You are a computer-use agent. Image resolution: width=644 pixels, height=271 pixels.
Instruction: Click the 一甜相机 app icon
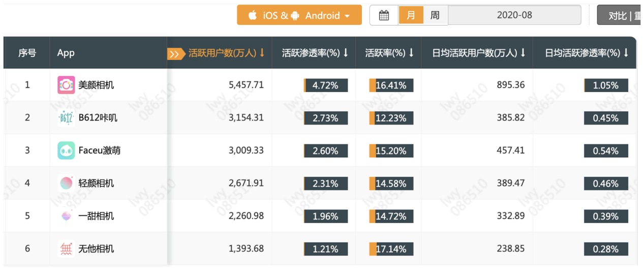pos(66,216)
